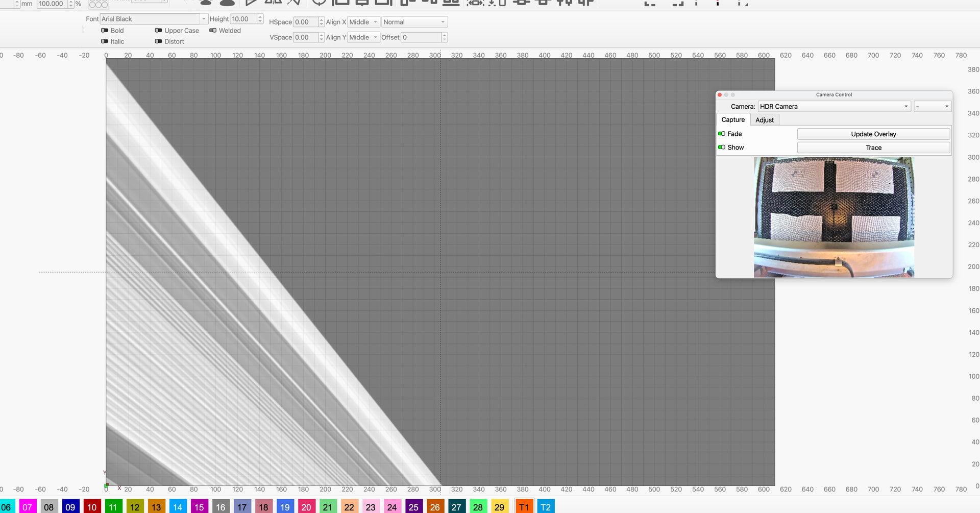Enable the Italic text option

click(105, 41)
